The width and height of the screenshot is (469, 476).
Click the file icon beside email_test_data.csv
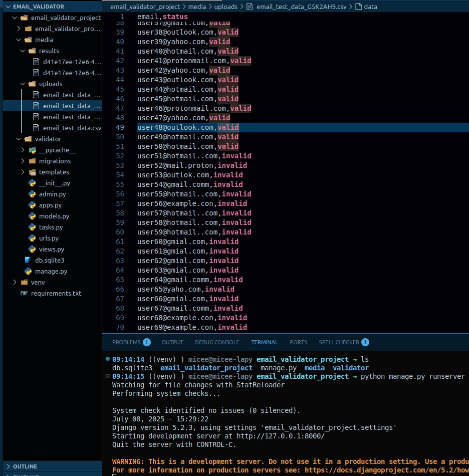pos(36,128)
